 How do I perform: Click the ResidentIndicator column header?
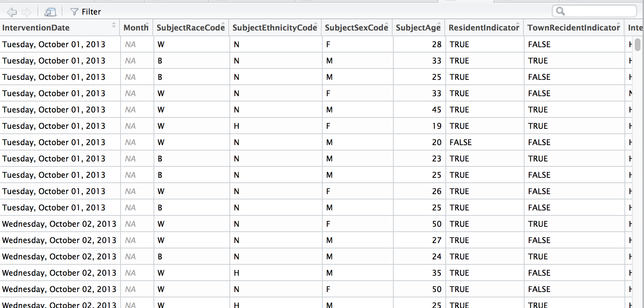(x=484, y=28)
